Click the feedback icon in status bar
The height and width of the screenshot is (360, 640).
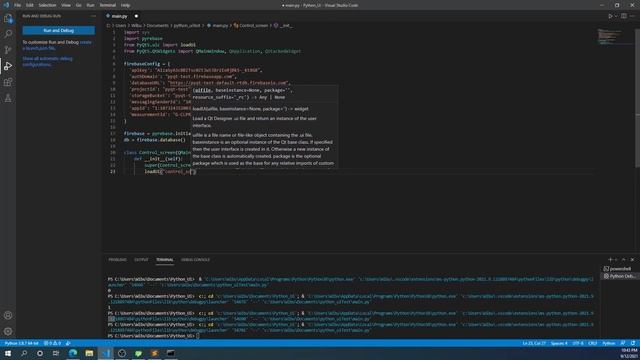[623, 343]
